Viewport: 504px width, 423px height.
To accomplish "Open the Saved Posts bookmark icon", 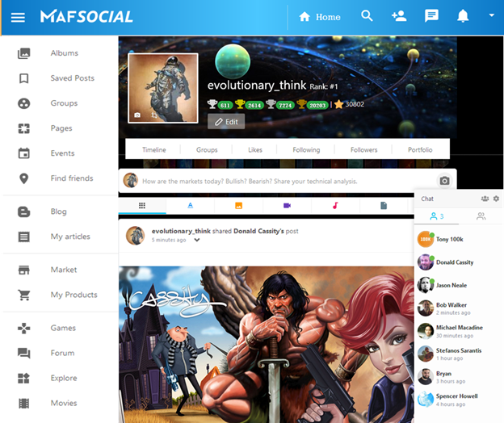I will [23, 78].
